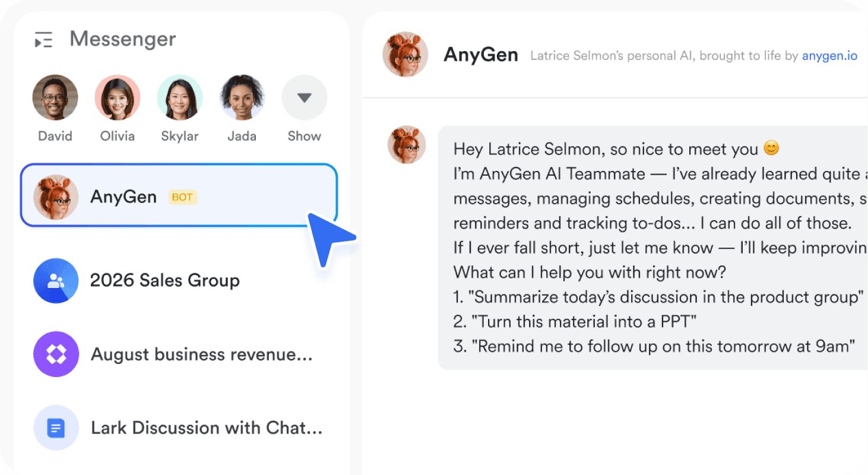This screenshot has width=868, height=475.
Task: Click the AnyGen title in chat header
Action: coord(481,55)
